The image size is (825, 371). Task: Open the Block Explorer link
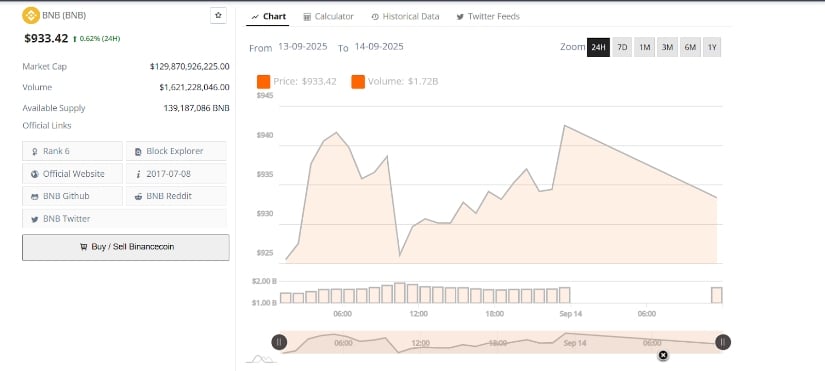tap(176, 151)
